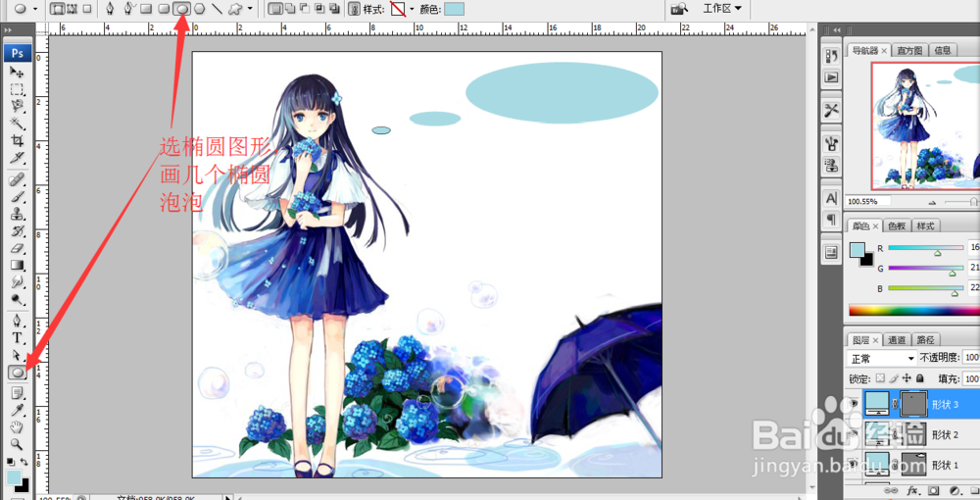Select the Ellipse shape tool in the toolbox
980x500 pixels.
pos(17,373)
